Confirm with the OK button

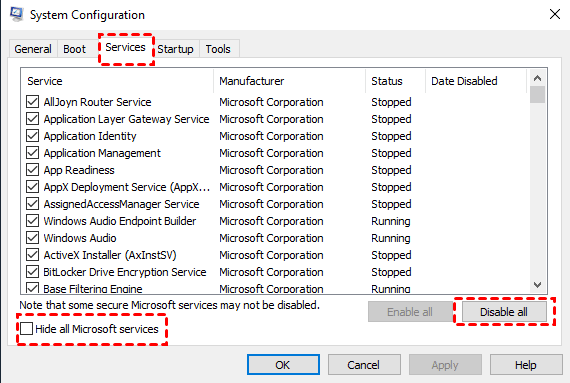[x=283, y=365]
